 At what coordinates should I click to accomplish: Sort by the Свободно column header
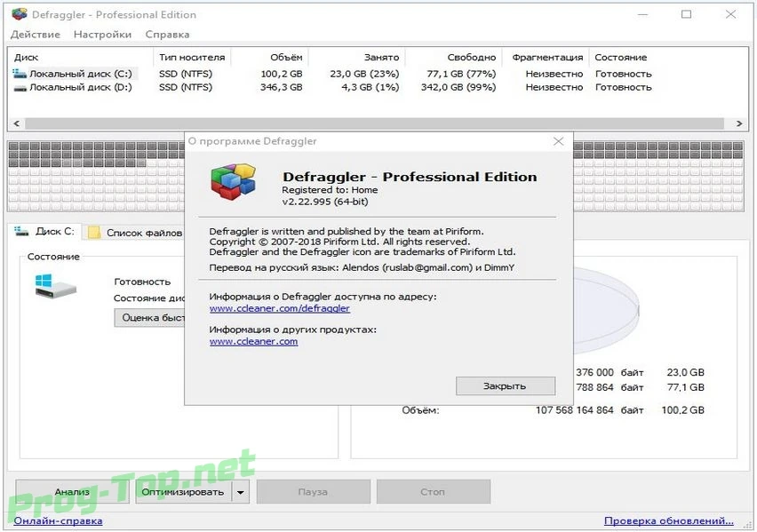click(x=453, y=58)
